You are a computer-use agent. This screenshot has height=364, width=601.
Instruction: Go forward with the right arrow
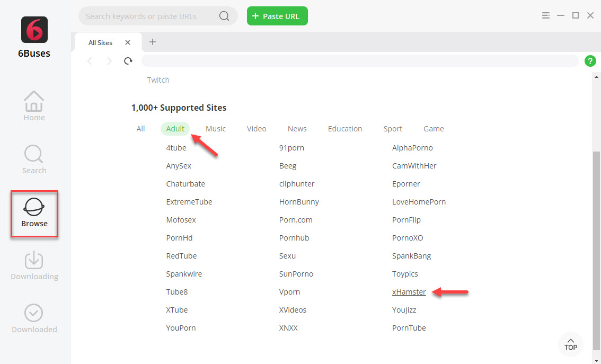[x=109, y=60]
